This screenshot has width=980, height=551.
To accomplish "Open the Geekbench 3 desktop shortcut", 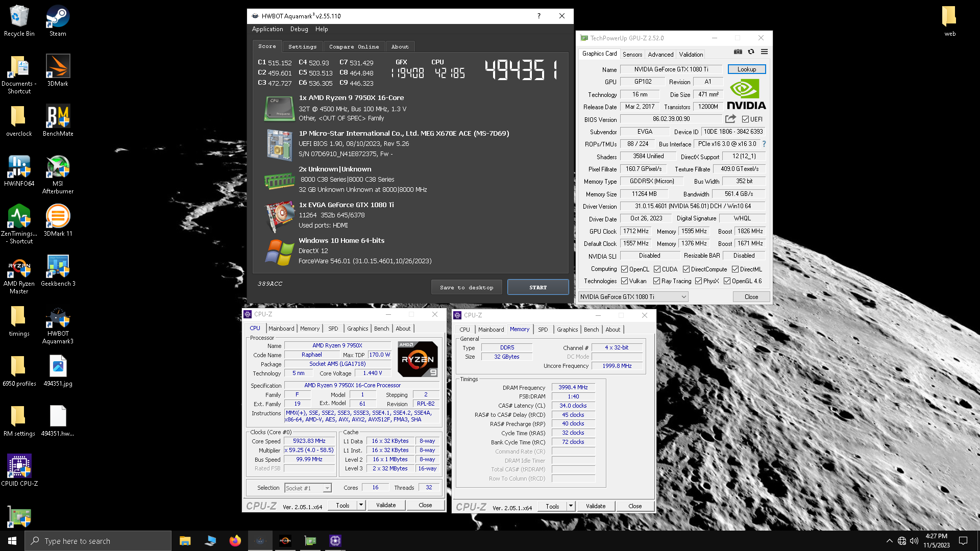I will [x=58, y=270].
